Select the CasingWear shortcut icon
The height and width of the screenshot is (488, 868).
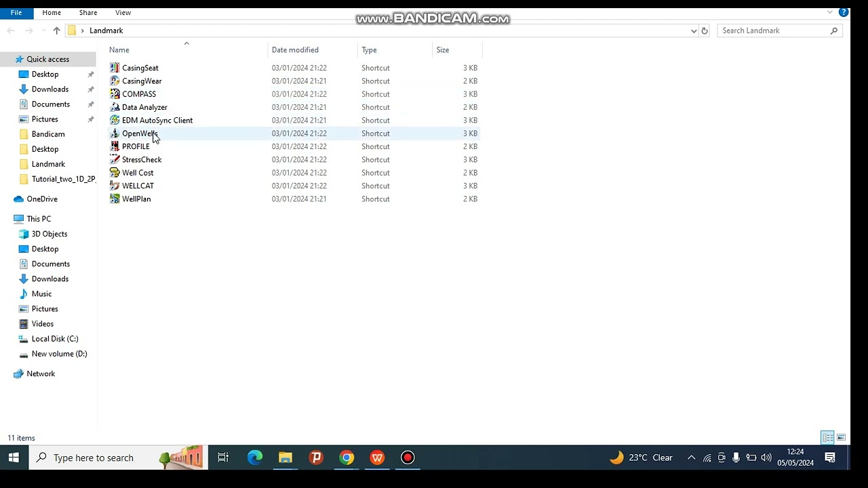(x=115, y=81)
